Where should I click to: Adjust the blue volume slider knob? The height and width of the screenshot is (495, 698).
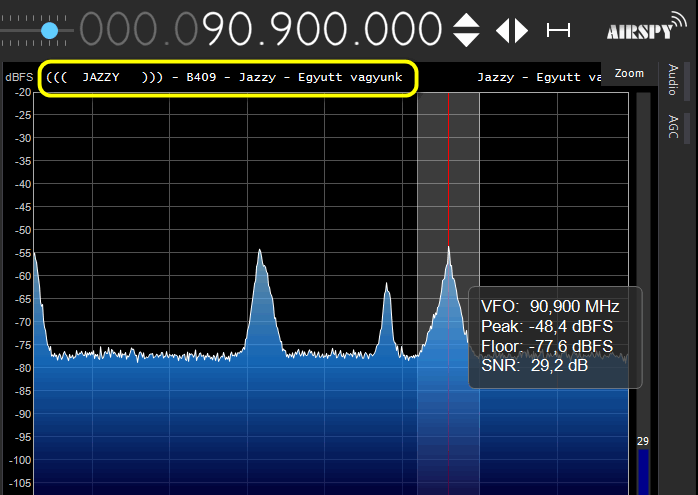tap(49, 31)
